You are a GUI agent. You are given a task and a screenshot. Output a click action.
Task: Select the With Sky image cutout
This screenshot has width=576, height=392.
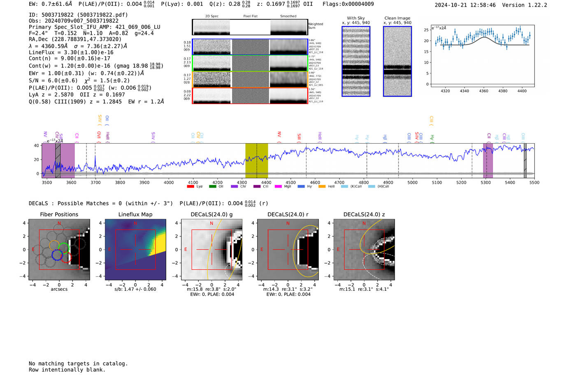pyautogui.click(x=356, y=61)
